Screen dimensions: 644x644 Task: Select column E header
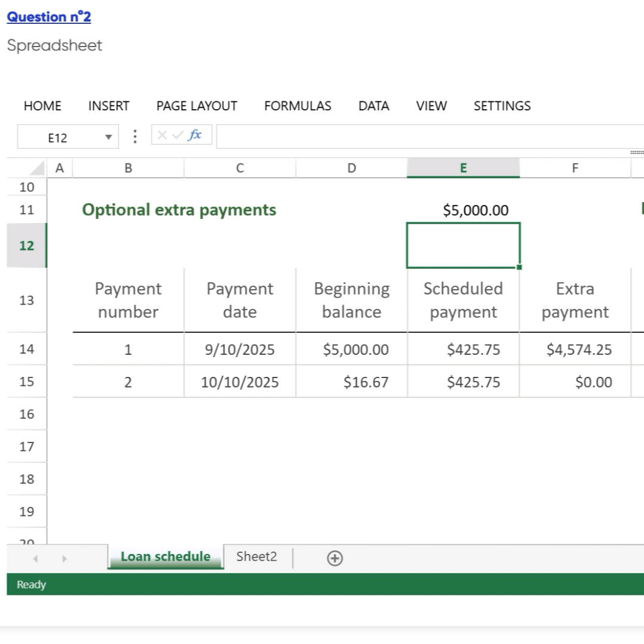(463, 168)
